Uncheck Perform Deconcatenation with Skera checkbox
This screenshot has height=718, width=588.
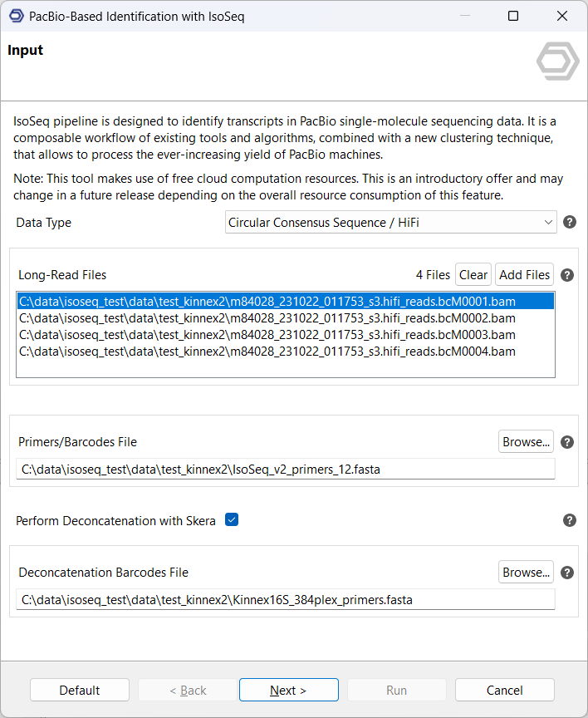[x=232, y=520]
